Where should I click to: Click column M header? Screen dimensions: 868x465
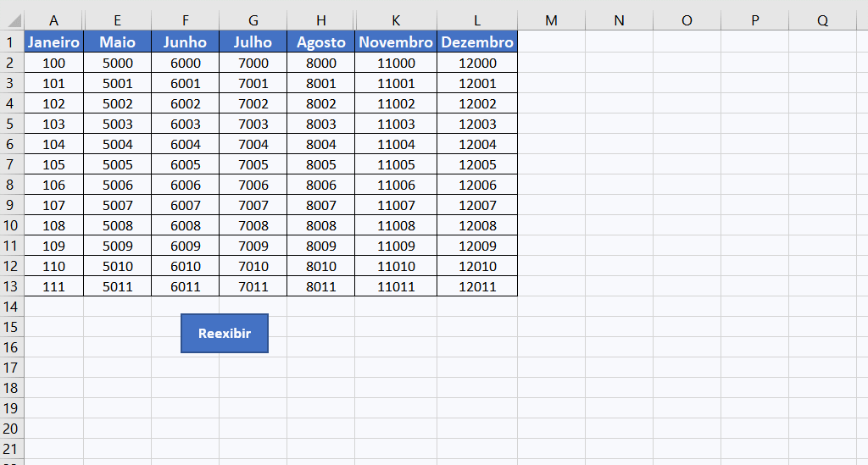(x=551, y=20)
